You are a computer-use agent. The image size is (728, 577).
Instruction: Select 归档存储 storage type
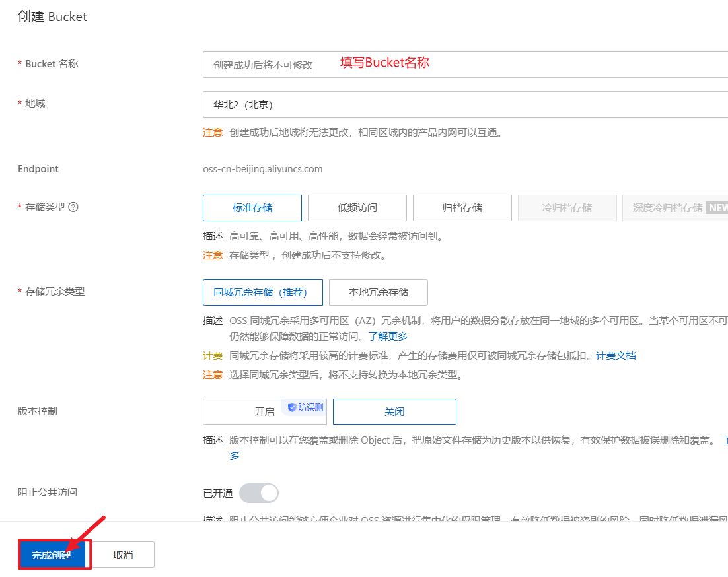pos(462,208)
